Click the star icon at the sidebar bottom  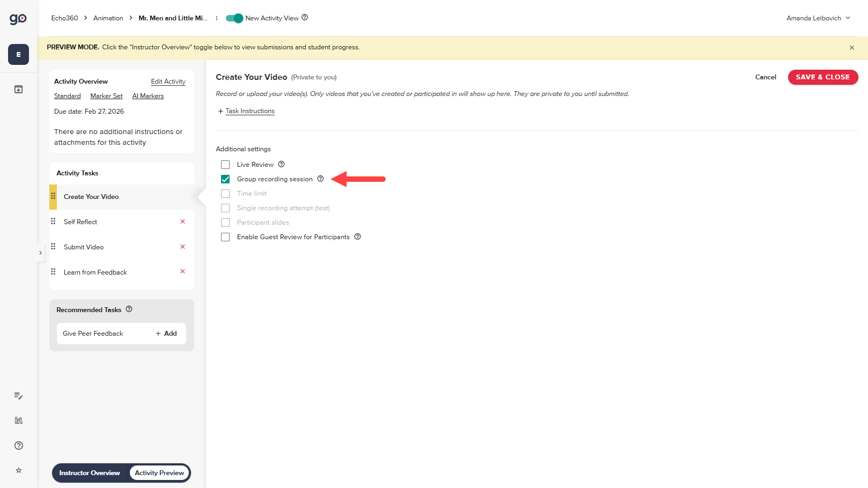click(18, 470)
